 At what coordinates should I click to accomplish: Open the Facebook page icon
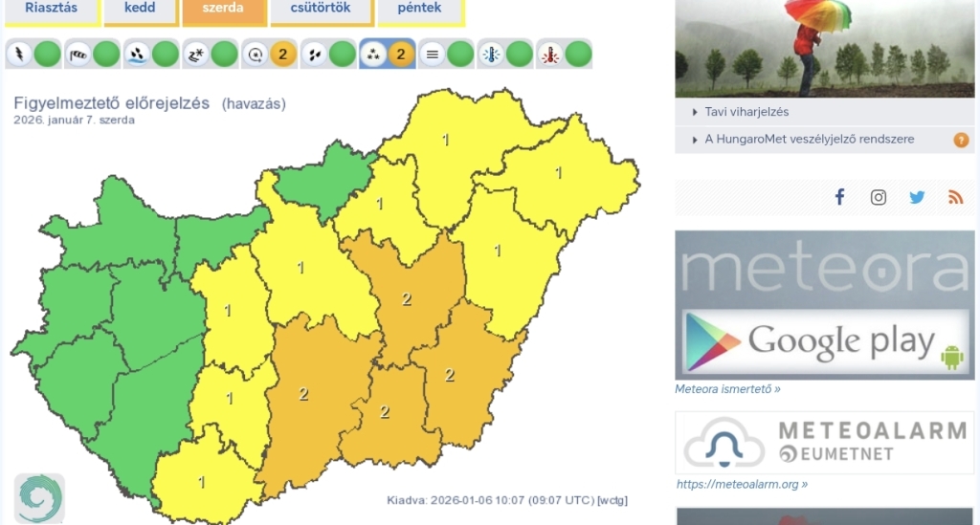point(839,197)
